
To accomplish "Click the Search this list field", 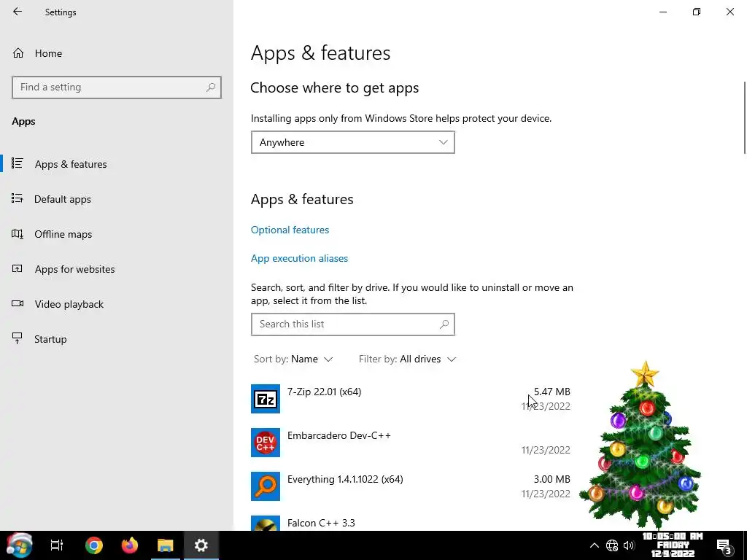I will pos(353,324).
